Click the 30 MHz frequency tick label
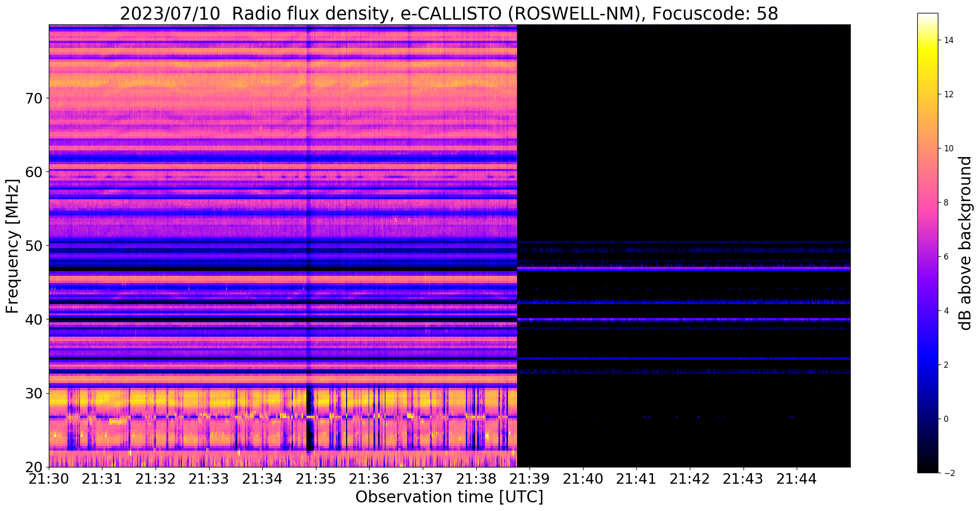 [33, 393]
